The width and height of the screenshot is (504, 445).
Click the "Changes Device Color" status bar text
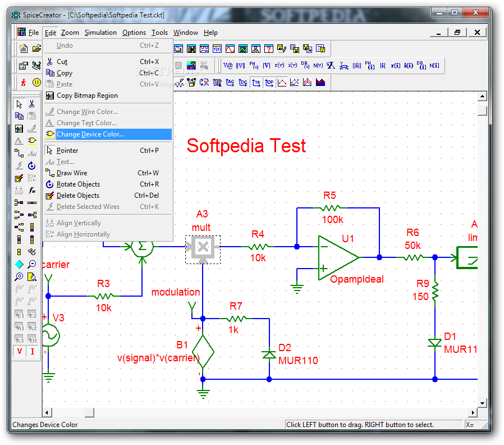[x=45, y=425]
